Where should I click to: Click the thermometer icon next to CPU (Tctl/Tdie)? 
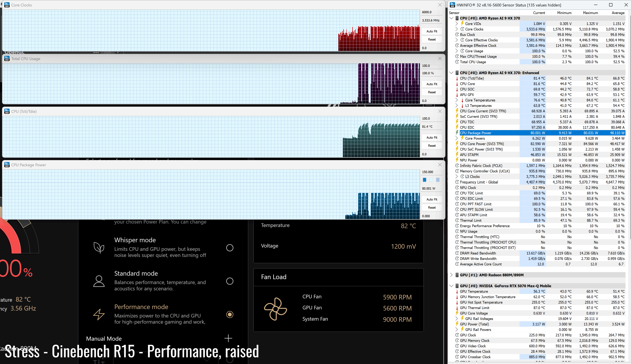click(x=457, y=78)
